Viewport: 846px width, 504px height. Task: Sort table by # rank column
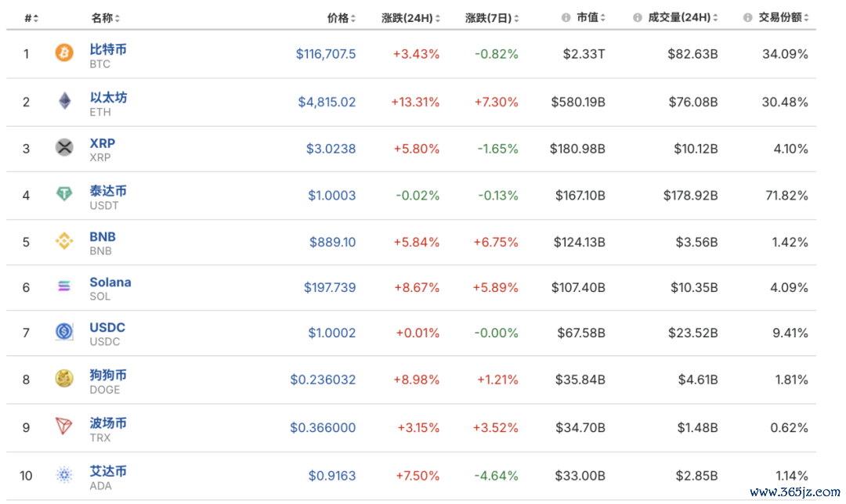(x=31, y=18)
